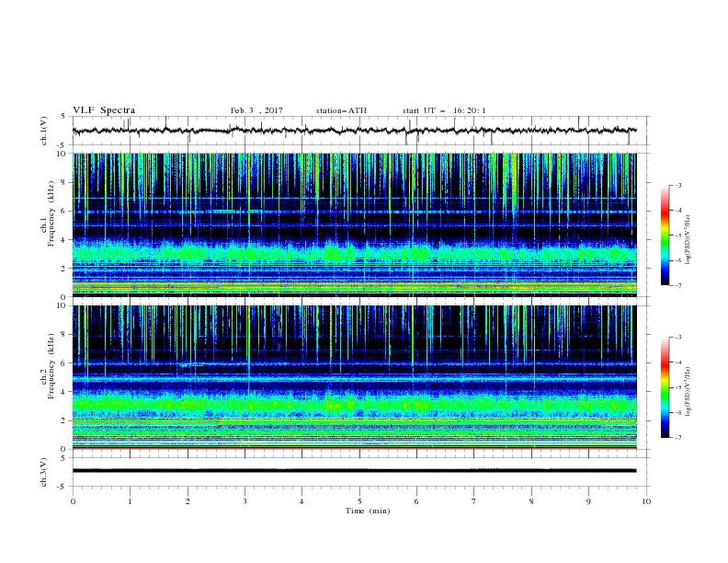Click the time axis tick label "6"
Image resolution: width=728 pixels, height=563 pixels.
(x=416, y=501)
